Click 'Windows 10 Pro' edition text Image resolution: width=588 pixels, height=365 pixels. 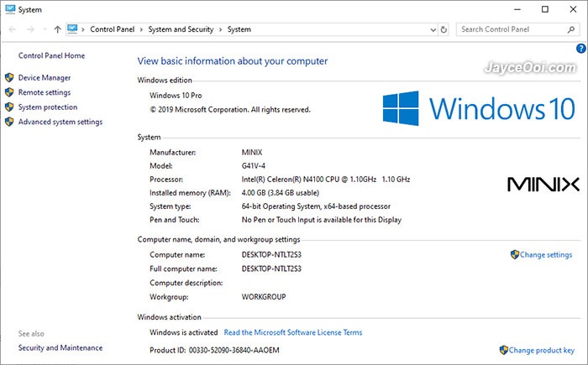(x=176, y=95)
